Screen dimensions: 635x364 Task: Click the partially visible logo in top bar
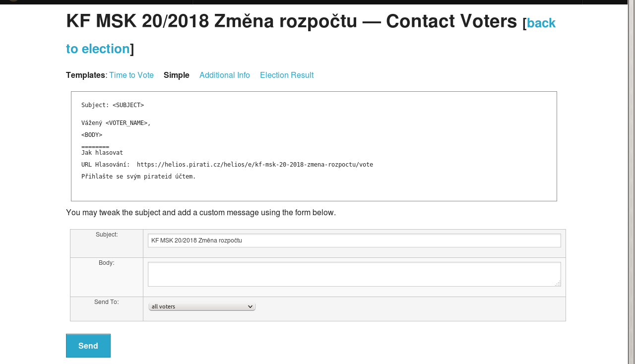click(x=13, y=1)
